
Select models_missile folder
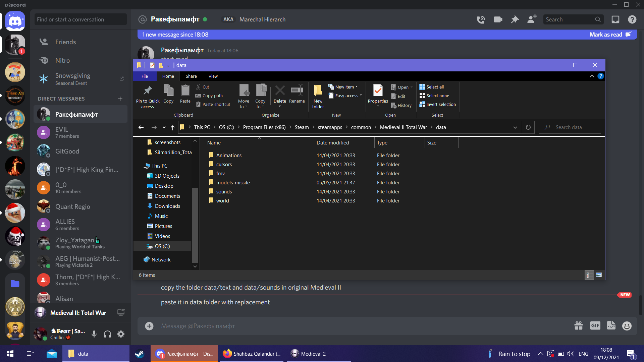[233, 183]
